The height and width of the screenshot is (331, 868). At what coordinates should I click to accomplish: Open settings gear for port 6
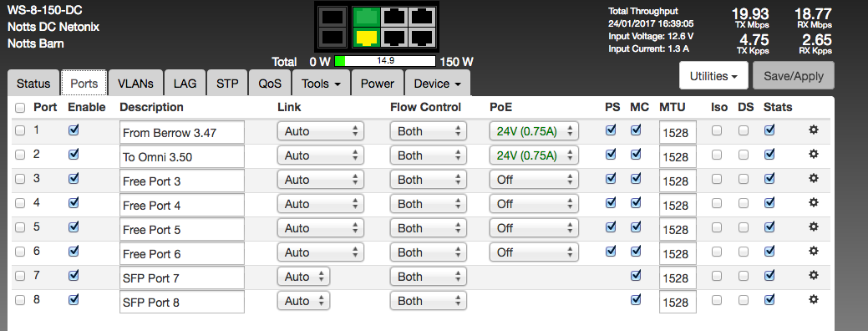[813, 251]
